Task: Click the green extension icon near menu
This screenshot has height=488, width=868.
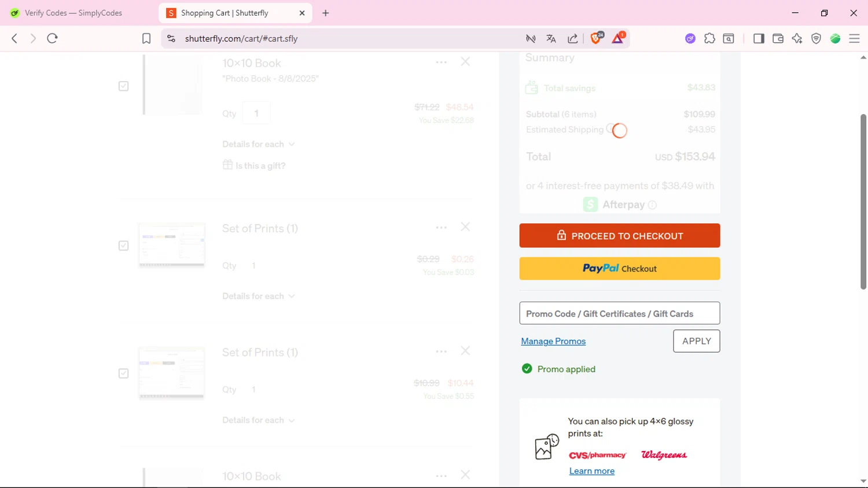Action: point(835,39)
